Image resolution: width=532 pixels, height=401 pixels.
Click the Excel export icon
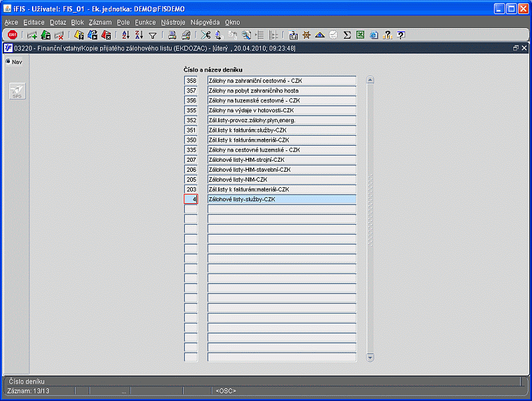click(360, 35)
